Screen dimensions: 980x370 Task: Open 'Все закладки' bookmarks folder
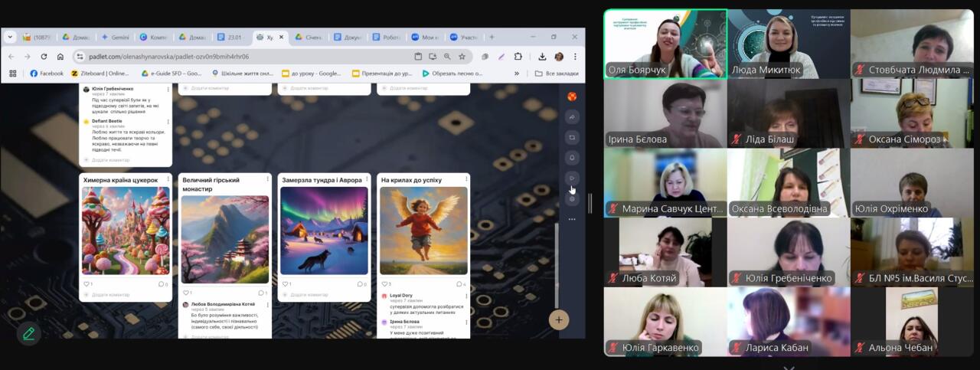click(557, 74)
